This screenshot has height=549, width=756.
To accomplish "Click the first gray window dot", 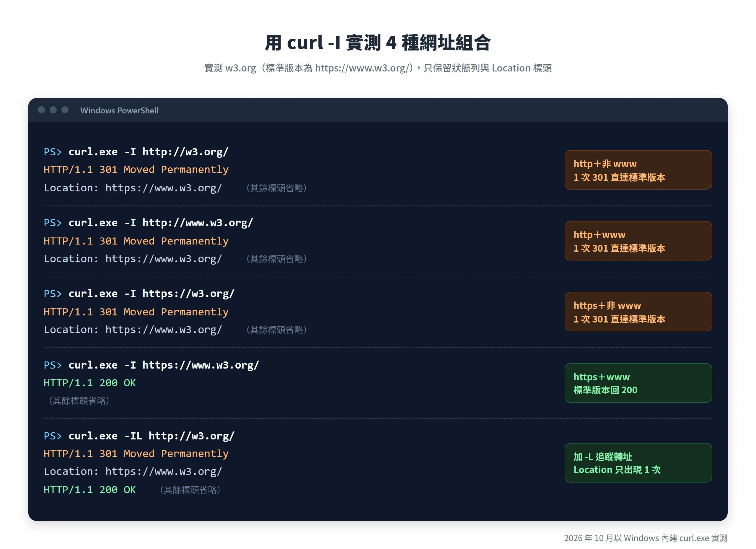I will (41, 110).
